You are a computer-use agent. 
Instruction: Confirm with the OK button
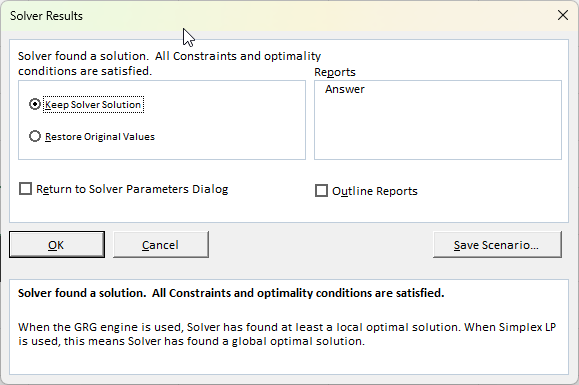57,245
